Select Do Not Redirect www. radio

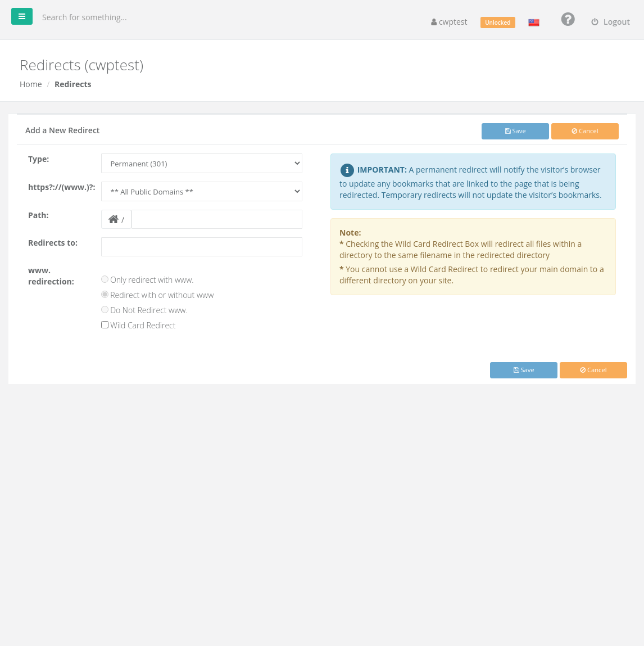click(105, 310)
